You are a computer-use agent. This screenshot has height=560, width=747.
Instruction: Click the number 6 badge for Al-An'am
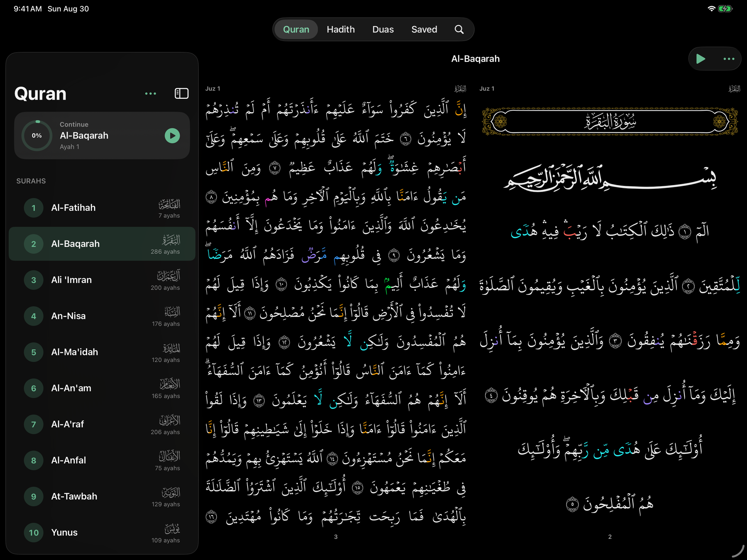point(34,388)
